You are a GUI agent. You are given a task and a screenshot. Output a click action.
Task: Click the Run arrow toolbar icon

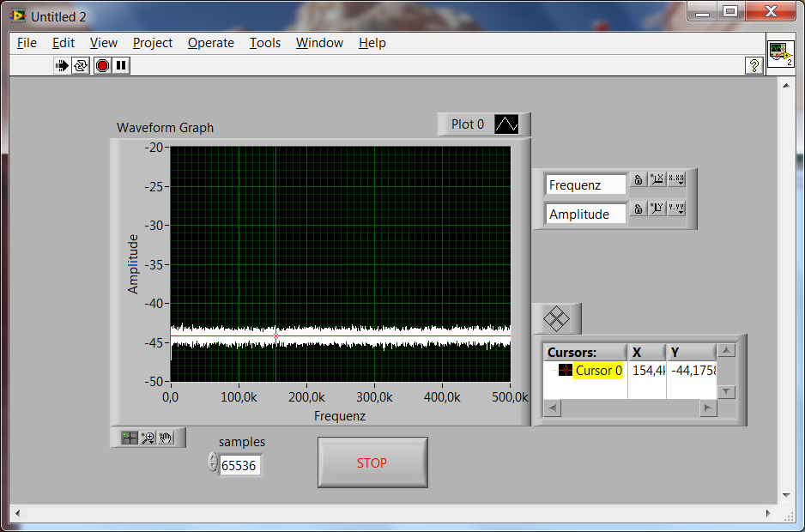(62, 66)
